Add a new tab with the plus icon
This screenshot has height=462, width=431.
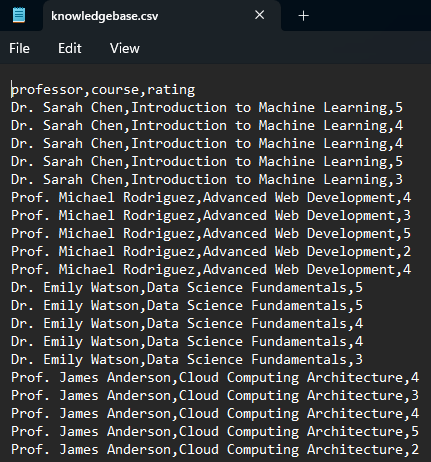tap(303, 16)
